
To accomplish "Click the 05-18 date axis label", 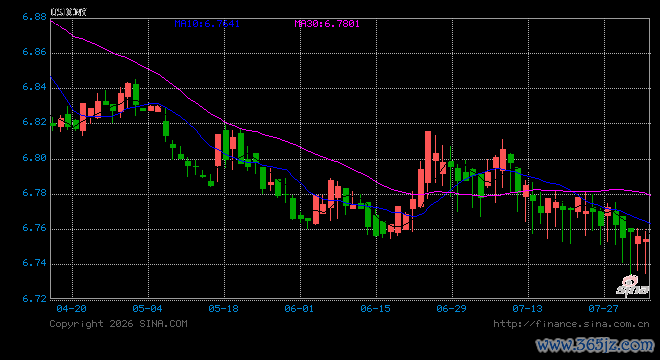I will (x=224, y=309).
